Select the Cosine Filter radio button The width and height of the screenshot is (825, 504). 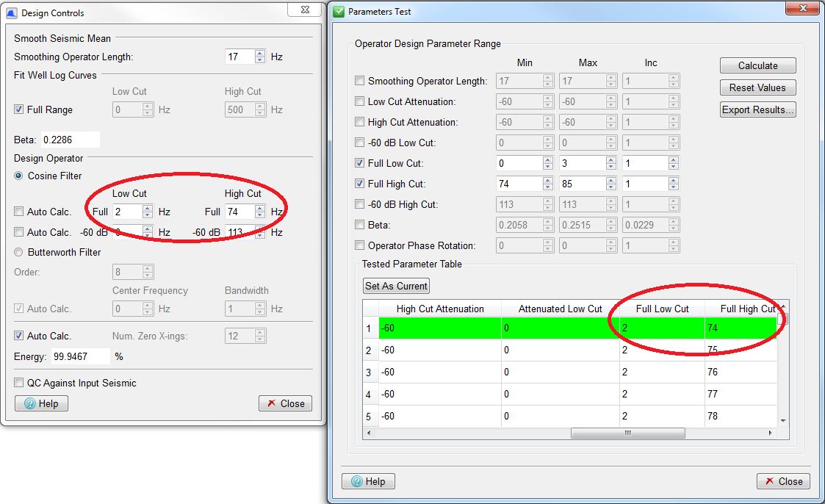(x=18, y=176)
